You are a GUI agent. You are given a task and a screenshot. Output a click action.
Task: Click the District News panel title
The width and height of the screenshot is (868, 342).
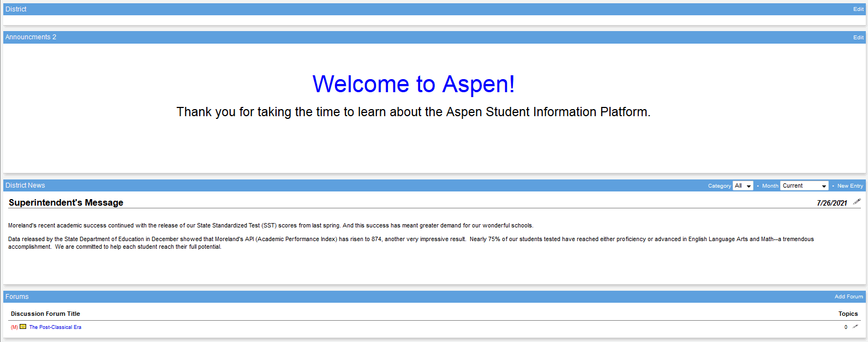(25, 185)
